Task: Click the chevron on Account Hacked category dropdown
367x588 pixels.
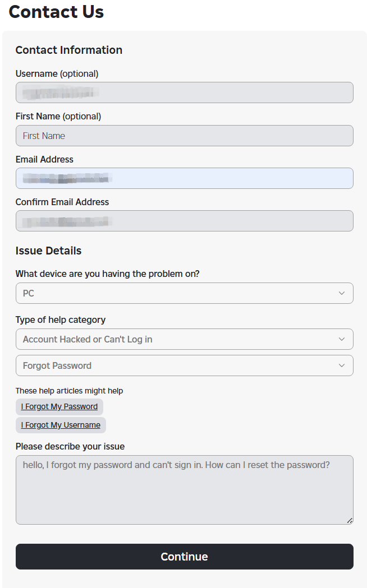Action: point(342,339)
